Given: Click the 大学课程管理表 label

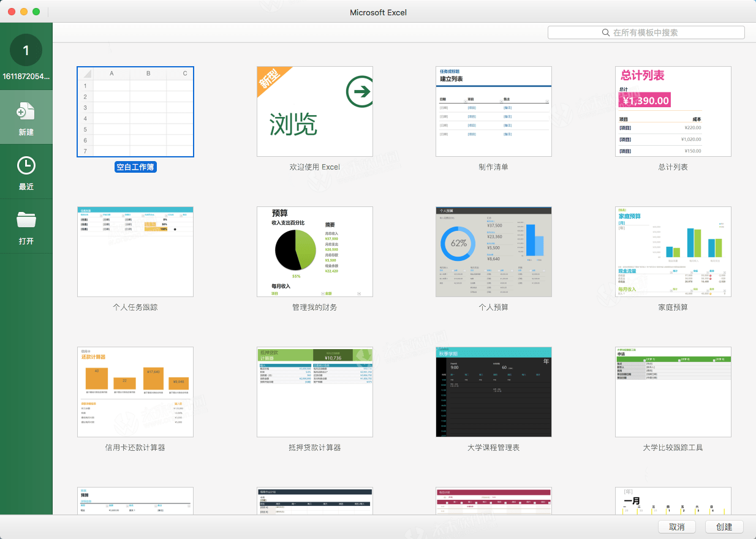Looking at the screenshot, I should pos(494,447).
